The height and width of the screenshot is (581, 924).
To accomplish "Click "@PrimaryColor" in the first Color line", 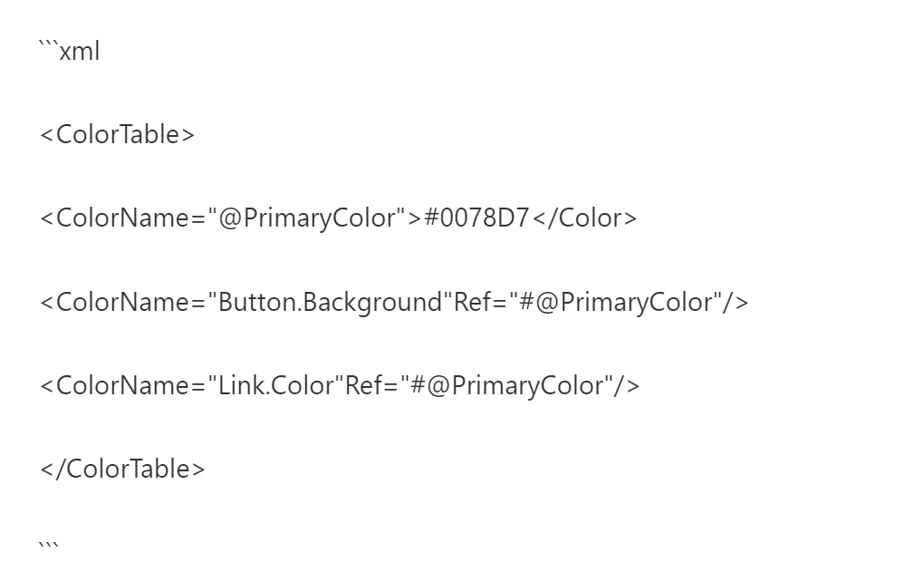I will coord(307,218).
